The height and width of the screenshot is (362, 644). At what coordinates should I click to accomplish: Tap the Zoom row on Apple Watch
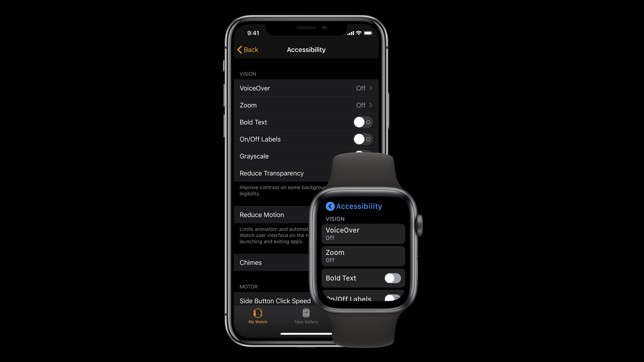pos(363,255)
